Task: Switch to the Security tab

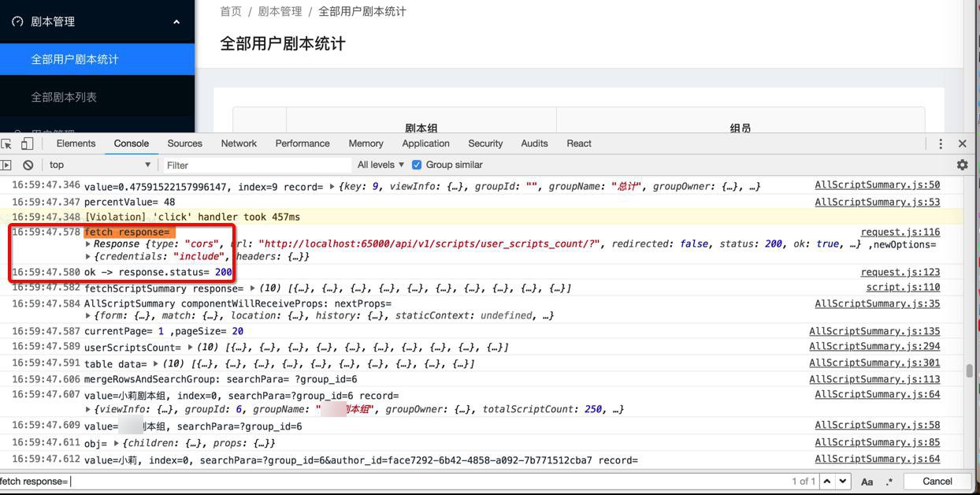Action: click(x=485, y=143)
